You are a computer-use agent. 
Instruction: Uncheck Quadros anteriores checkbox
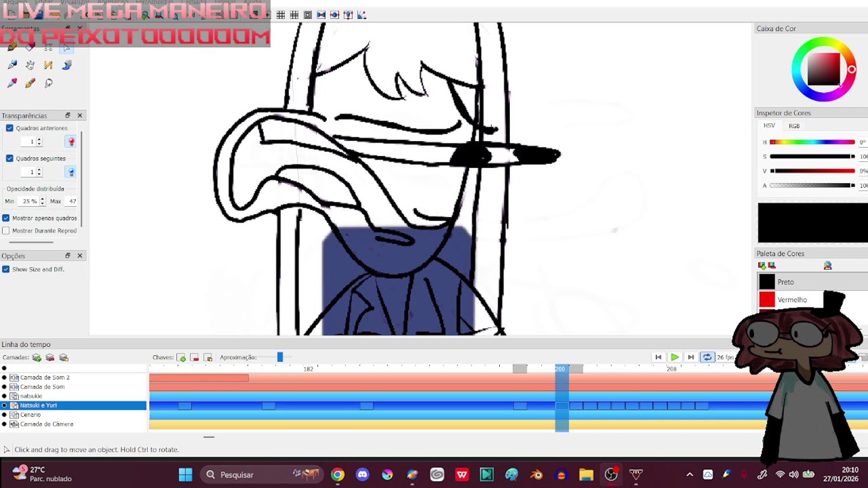click(x=9, y=128)
